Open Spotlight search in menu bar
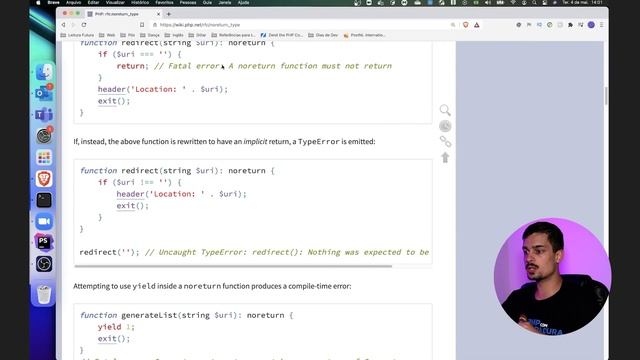This screenshot has height=360, width=640. pos(535,2)
